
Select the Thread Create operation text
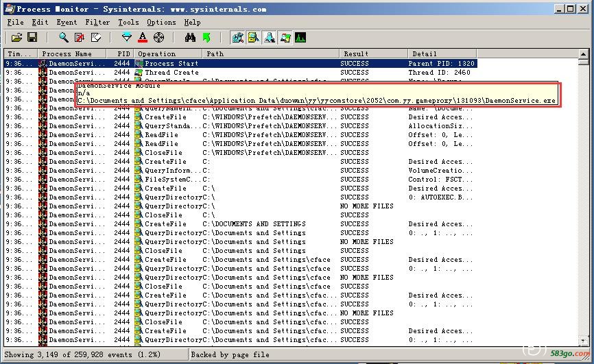(171, 73)
